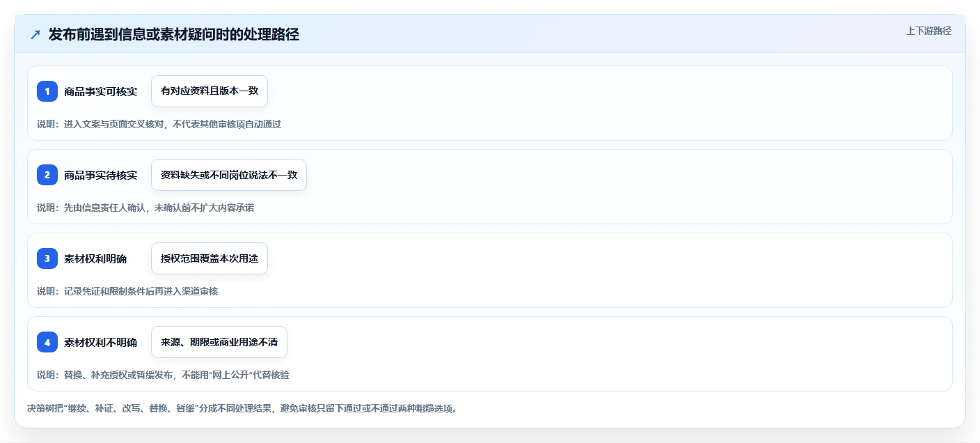The height and width of the screenshot is (443, 980).
Task: Click the footer text starting 决策树把
Action: pos(242,408)
